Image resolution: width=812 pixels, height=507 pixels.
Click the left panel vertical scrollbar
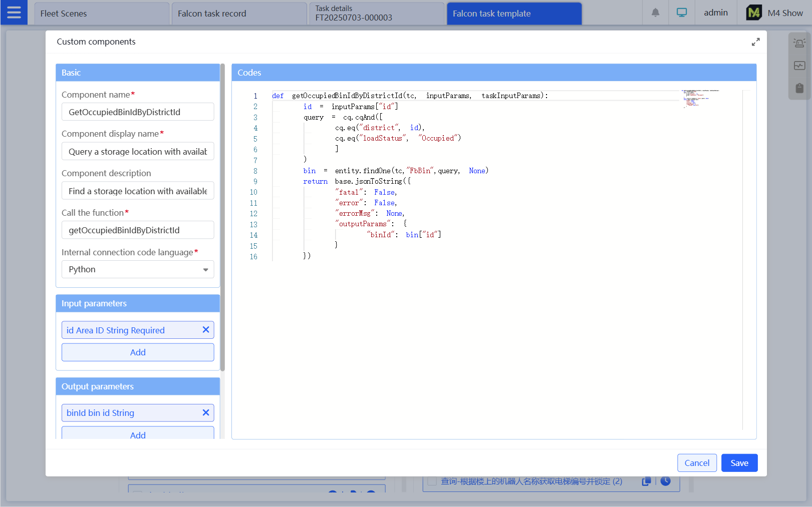point(222,218)
